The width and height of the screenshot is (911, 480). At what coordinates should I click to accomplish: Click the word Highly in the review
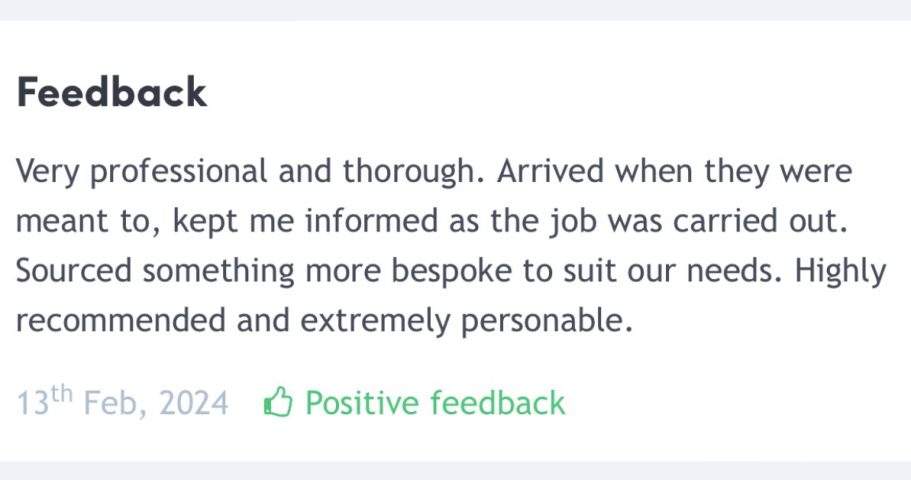841,271
